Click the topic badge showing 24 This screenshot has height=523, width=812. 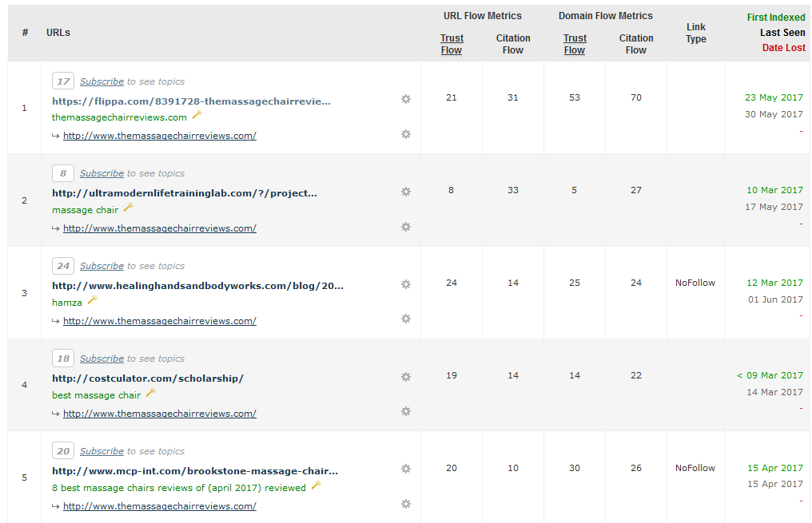(63, 266)
